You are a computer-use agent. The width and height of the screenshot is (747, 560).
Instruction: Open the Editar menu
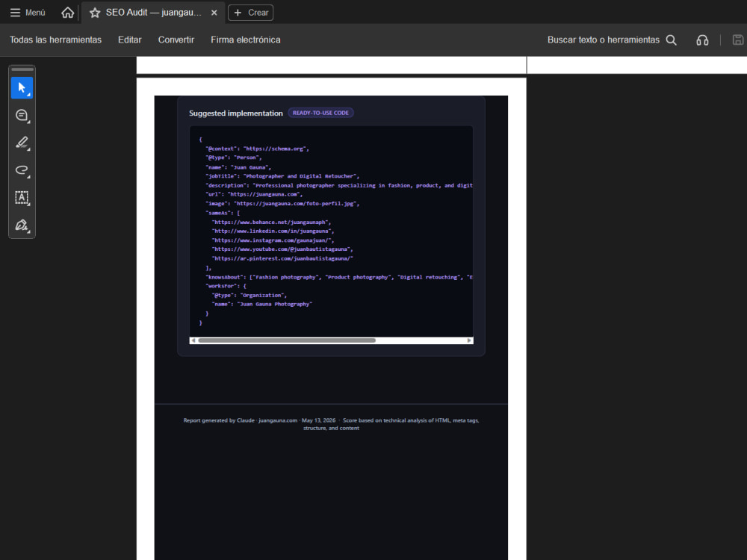coord(129,40)
